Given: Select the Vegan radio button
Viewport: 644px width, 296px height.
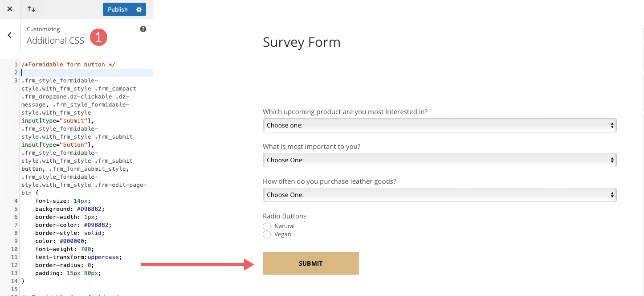Looking at the screenshot, I should [267, 234].
